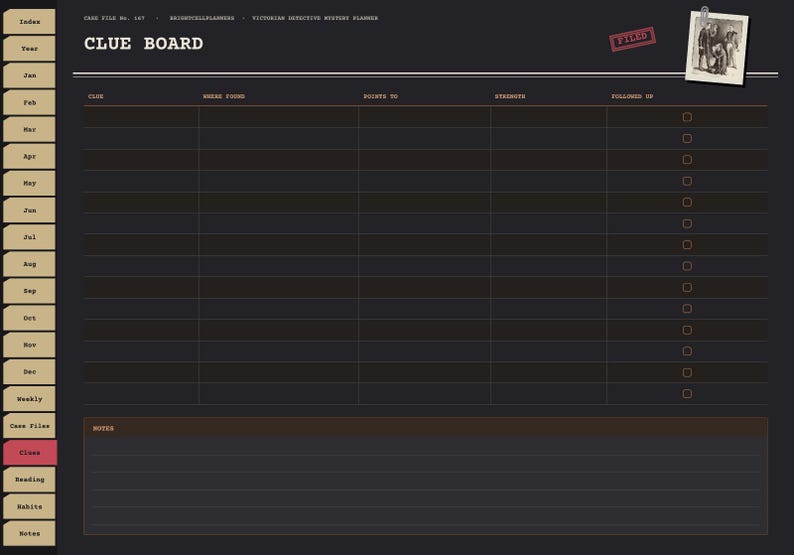Click the CLUE column header
The image size is (794, 555).
click(96, 96)
